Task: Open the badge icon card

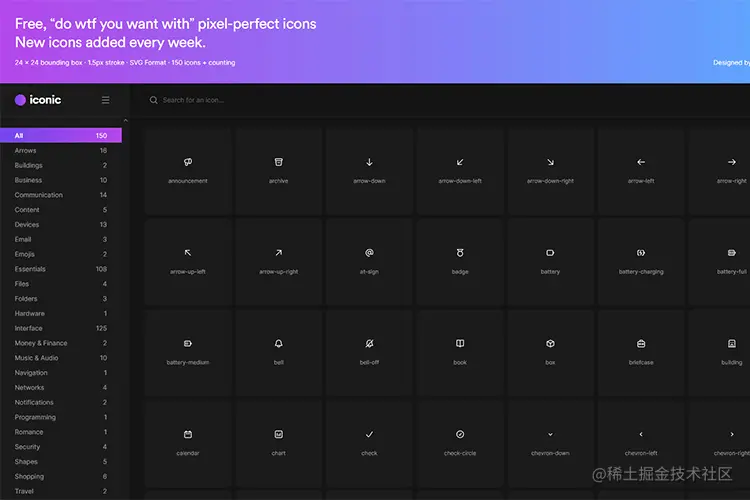Action: click(460, 262)
